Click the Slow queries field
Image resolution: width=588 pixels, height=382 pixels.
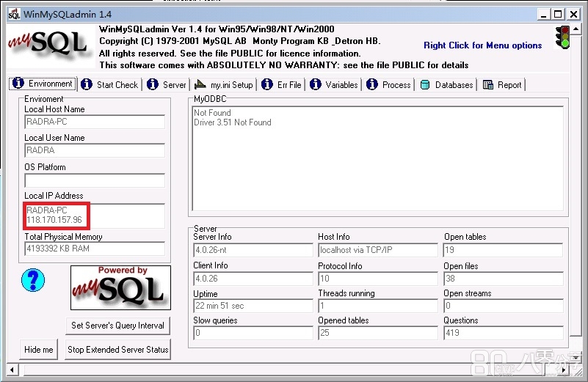pos(253,333)
